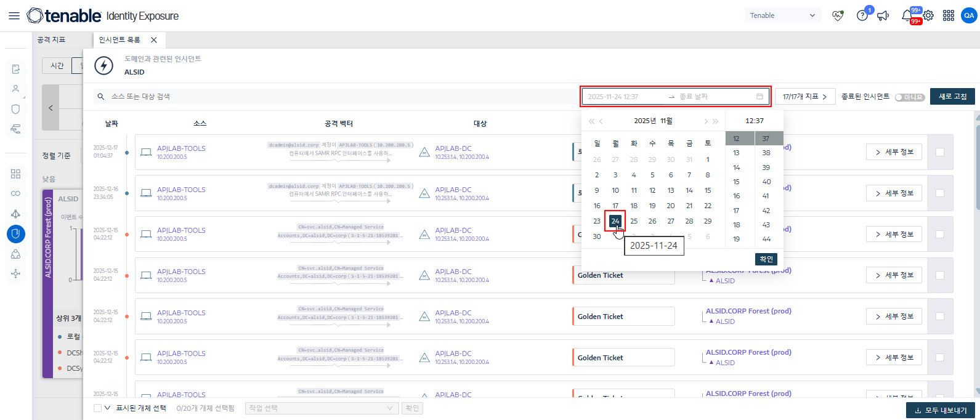Click the 모두 내보내기 button
This screenshot has height=420, width=980.
click(x=941, y=410)
